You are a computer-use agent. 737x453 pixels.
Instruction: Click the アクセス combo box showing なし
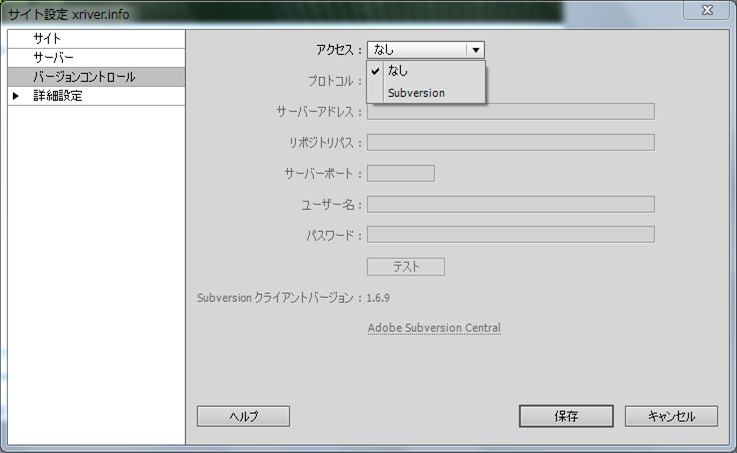click(416, 49)
